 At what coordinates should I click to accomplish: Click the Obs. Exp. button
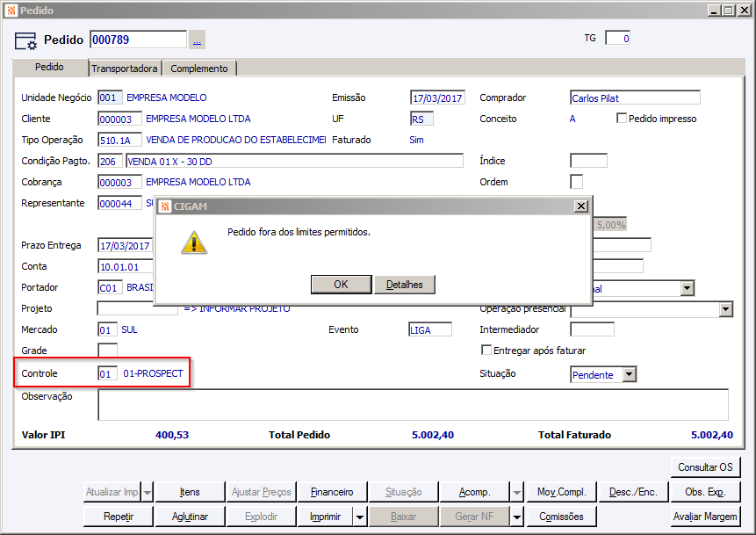click(x=705, y=492)
